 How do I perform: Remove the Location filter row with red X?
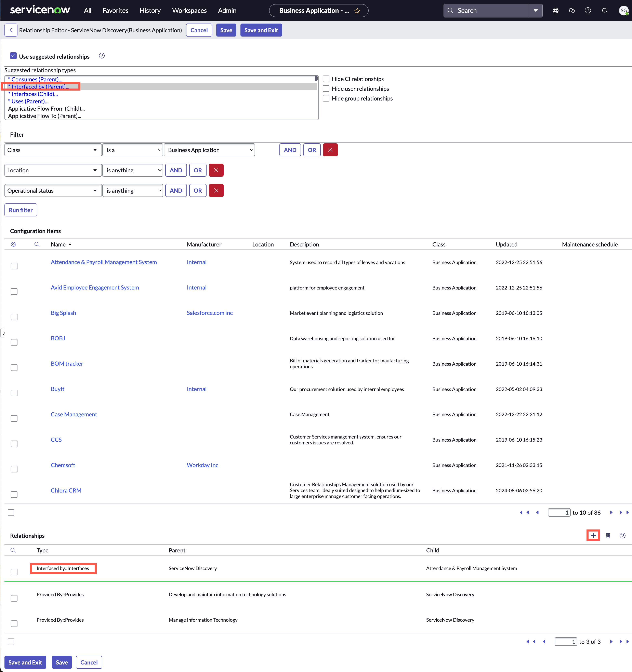216,170
